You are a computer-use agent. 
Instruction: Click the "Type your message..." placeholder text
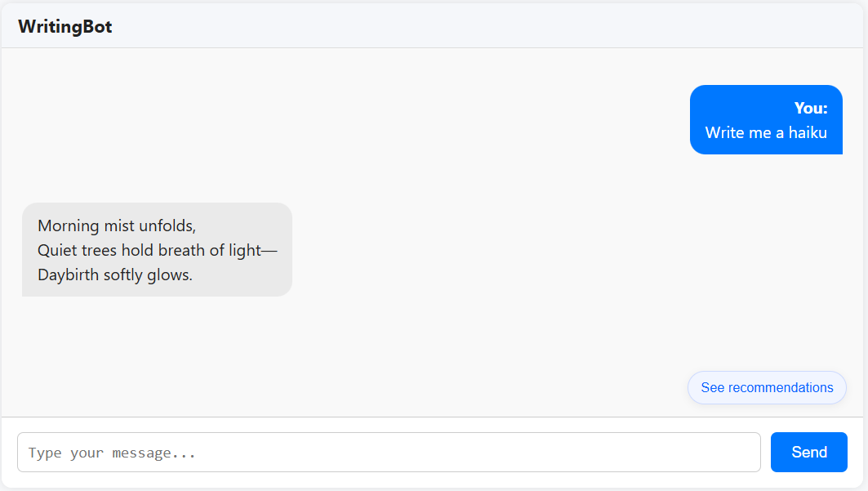tap(112, 453)
